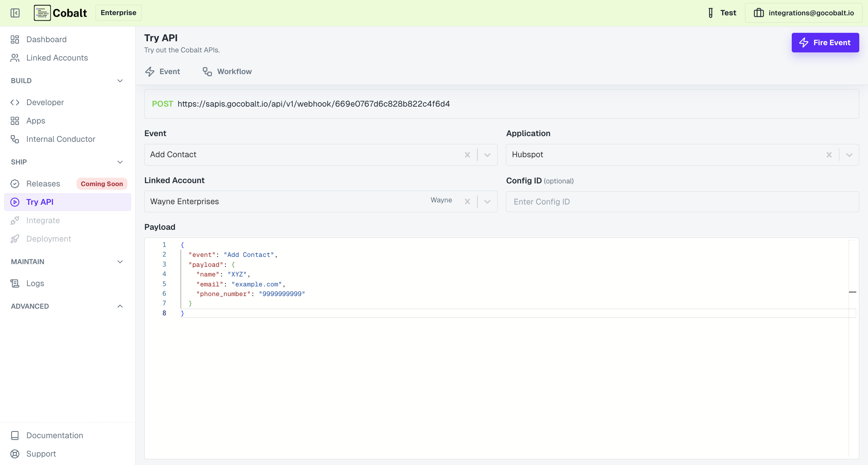Expand the Linked Account dropdown
Screen dimensions: 868x465
tap(487, 201)
